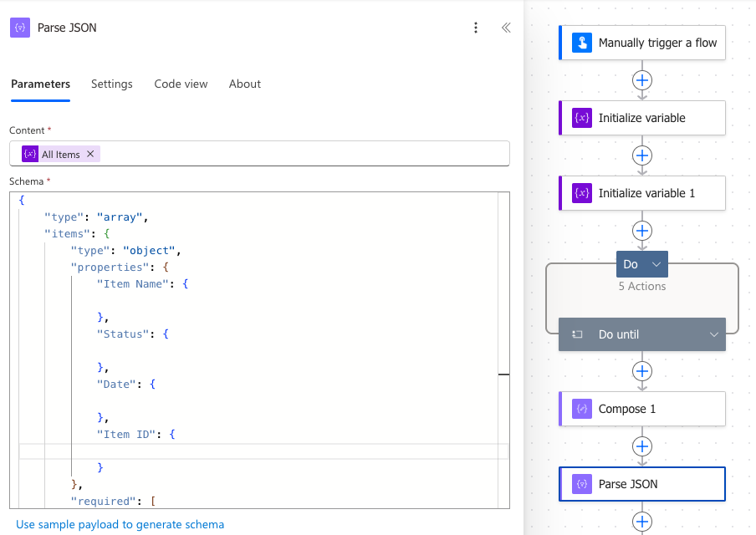
Task: Switch to the Parameters tab
Action: 40,84
